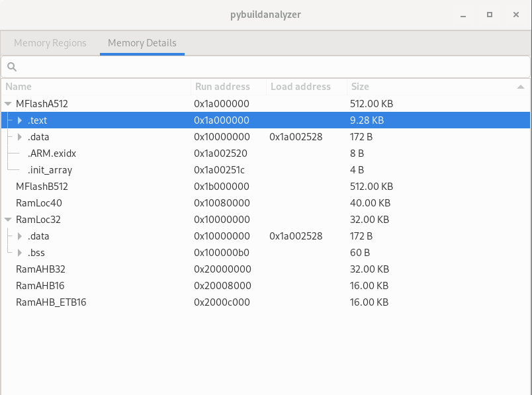Select the Memory Details tab
The image size is (532, 395).
(142, 43)
